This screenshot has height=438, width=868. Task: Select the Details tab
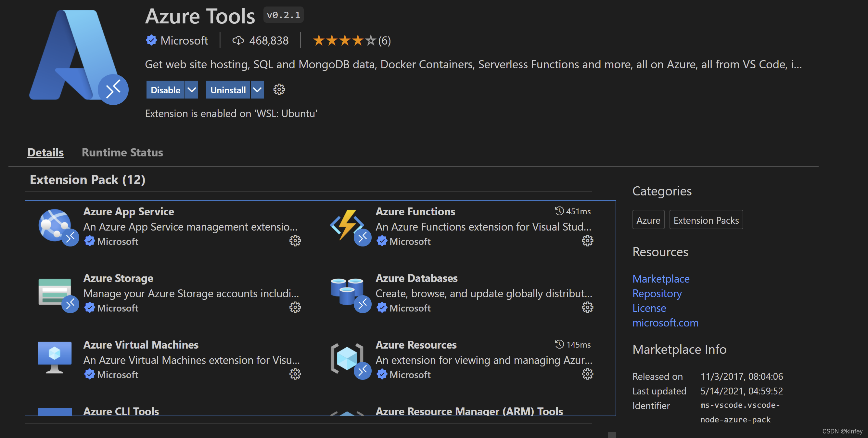[45, 153]
